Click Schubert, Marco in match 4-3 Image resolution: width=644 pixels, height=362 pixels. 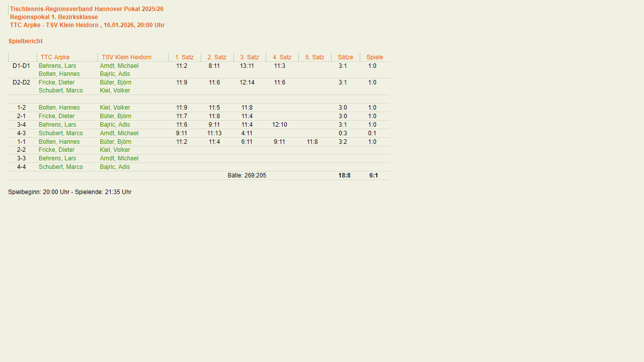click(x=60, y=133)
